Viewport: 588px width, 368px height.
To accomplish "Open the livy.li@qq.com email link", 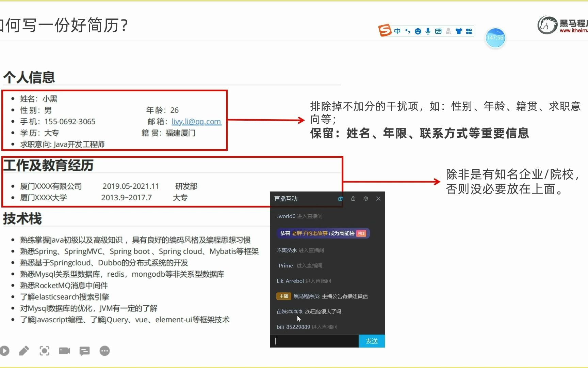I will [x=196, y=122].
